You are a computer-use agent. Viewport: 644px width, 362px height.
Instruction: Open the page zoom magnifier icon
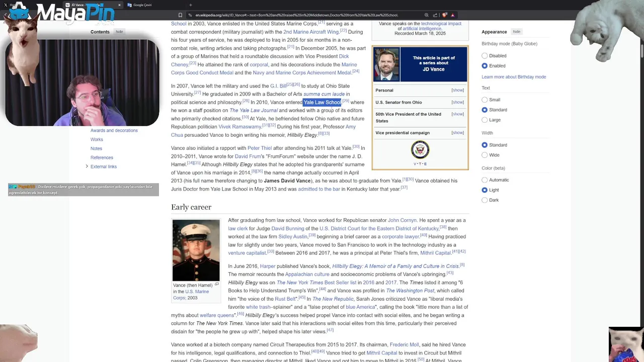[x=427, y=15]
